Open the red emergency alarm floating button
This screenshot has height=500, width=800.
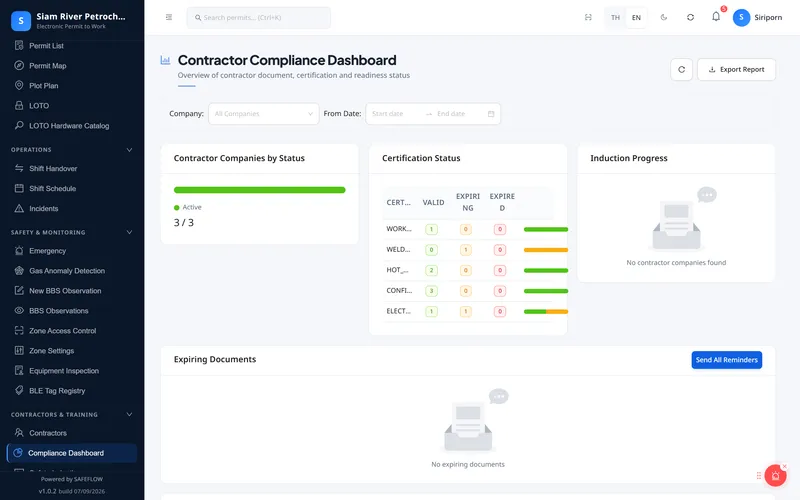(775, 476)
